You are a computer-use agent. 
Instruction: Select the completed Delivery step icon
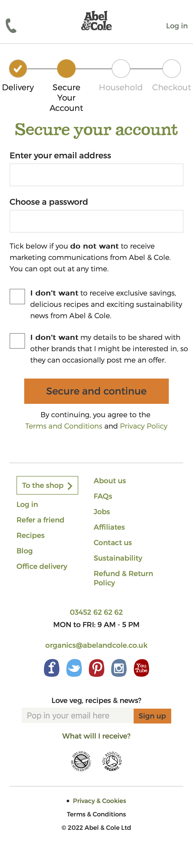pos(18,68)
